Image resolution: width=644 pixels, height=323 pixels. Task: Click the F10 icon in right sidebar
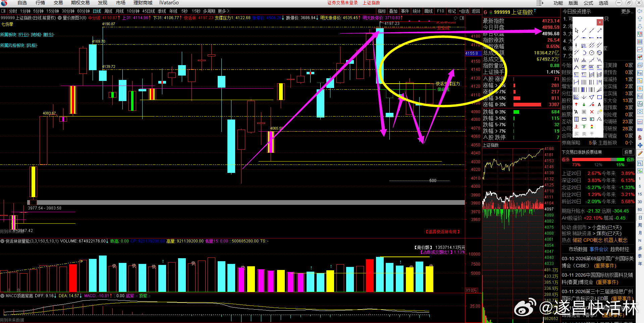pyautogui.click(x=640, y=73)
